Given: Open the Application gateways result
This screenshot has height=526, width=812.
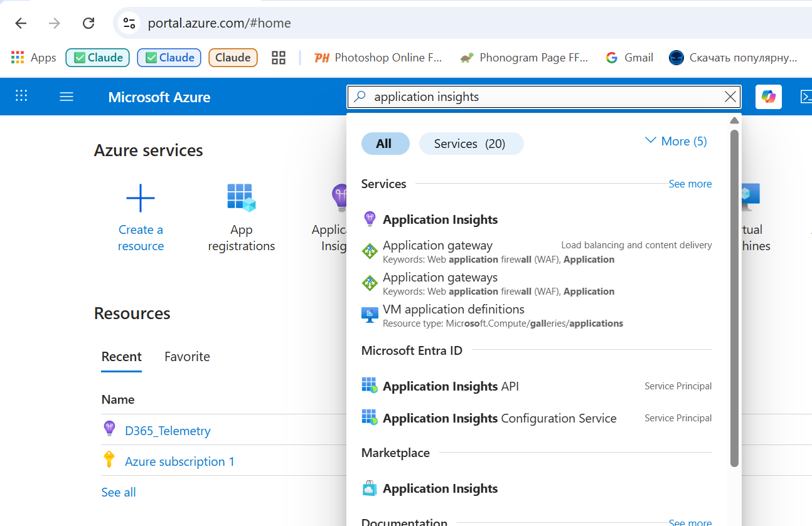Looking at the screenshot, I should pyautogui.click(x=537, y=283).
